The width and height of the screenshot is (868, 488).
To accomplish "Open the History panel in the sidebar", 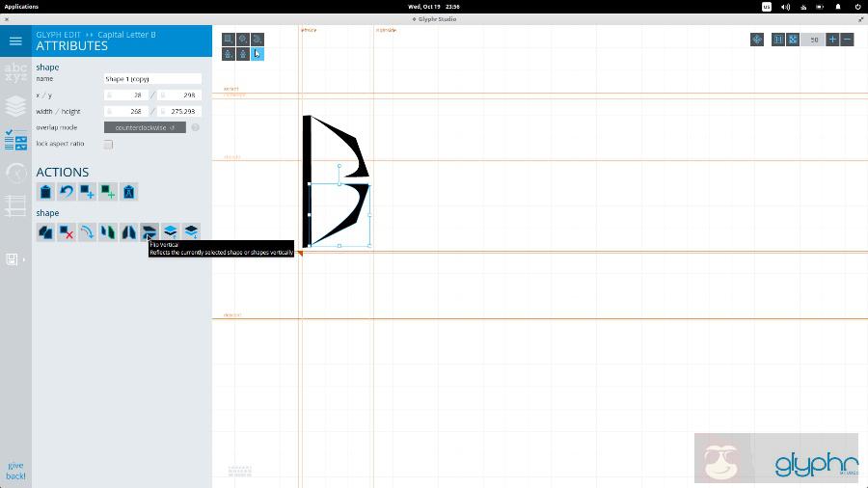I will 15,174.
